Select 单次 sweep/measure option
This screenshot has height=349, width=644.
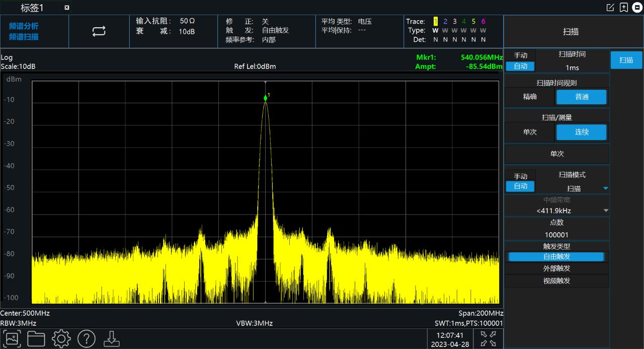pyautogui.click(x=530, y=132)
